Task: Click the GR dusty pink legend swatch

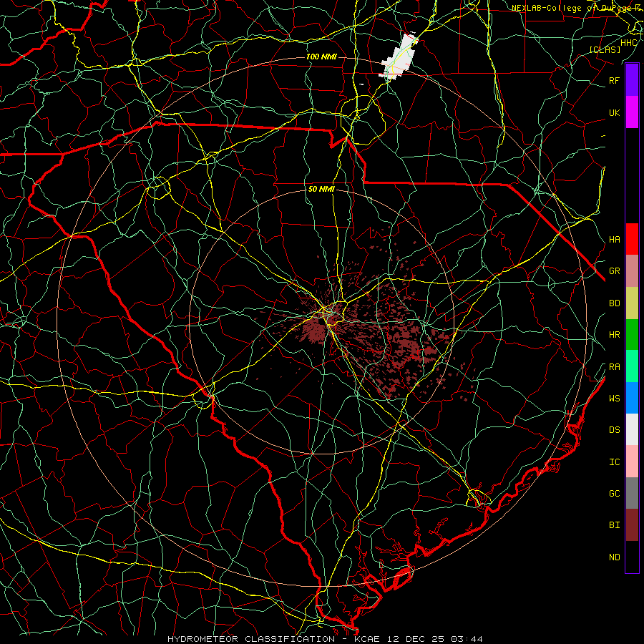Action: click(x=632, y=271)
